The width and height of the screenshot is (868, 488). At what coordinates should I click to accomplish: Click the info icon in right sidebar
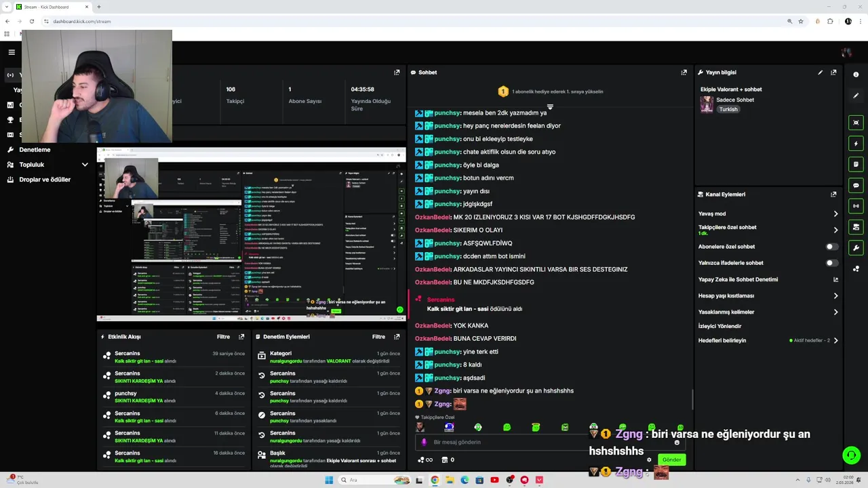[x=856, y=75]
